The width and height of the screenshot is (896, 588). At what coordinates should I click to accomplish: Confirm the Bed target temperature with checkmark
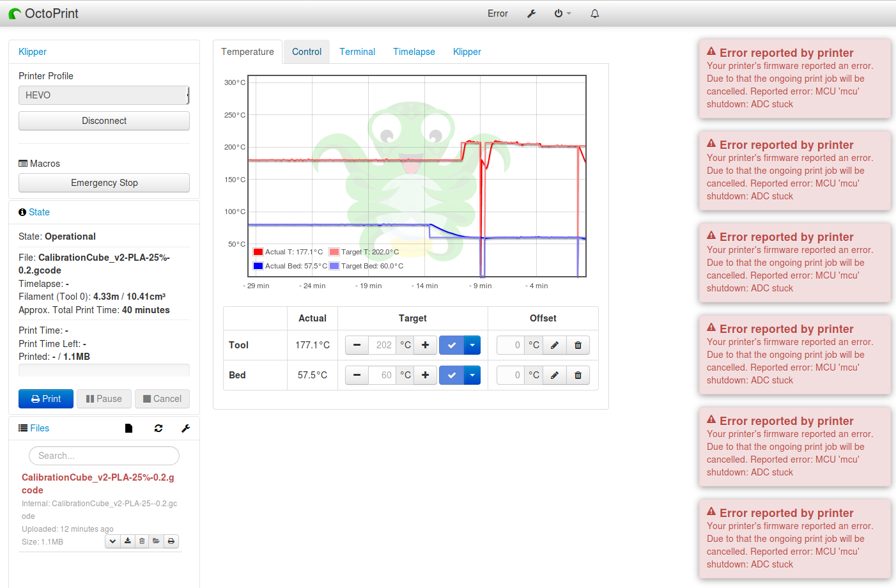point(451,375)
